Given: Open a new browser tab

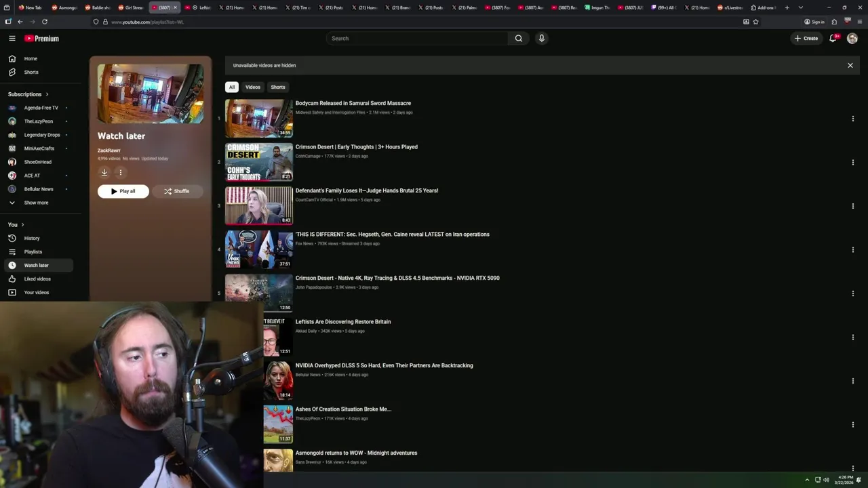Looking at the screenshot, I should click(x=787, y=7).
